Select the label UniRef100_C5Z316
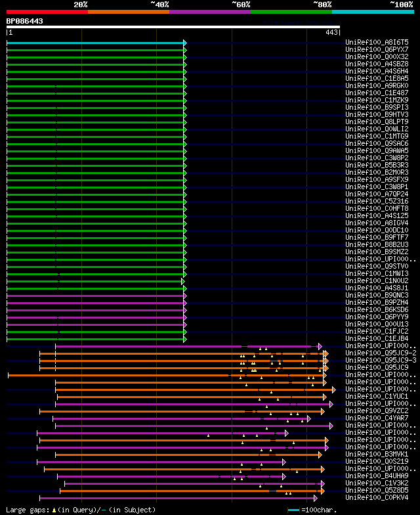Screen dimensions: 420x515 coord(377,201)
